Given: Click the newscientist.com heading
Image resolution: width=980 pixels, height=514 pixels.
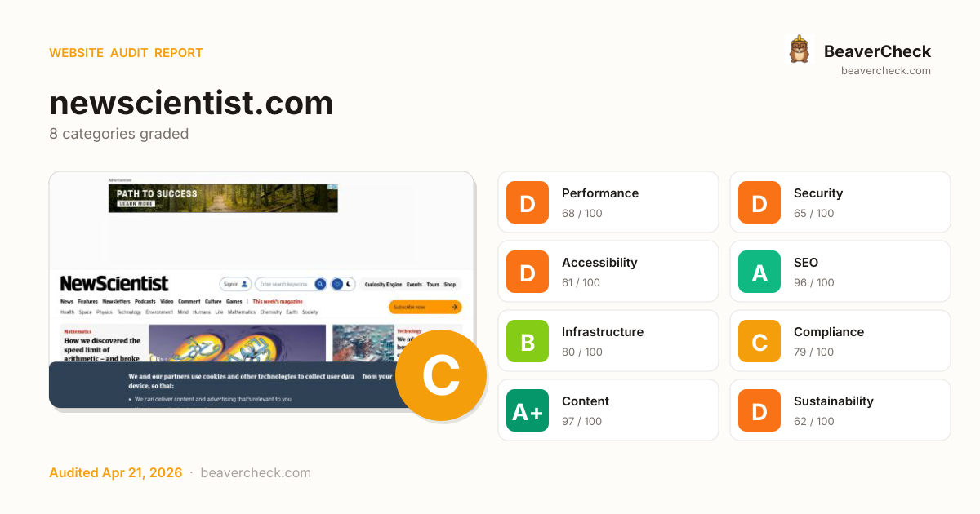Looking at the screenshot, I should (191, 104).
